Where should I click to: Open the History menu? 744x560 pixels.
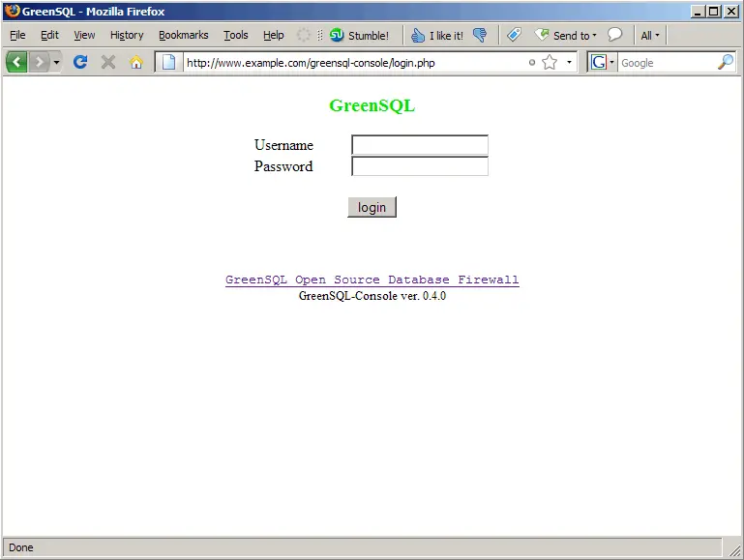(x=127, y=35)
